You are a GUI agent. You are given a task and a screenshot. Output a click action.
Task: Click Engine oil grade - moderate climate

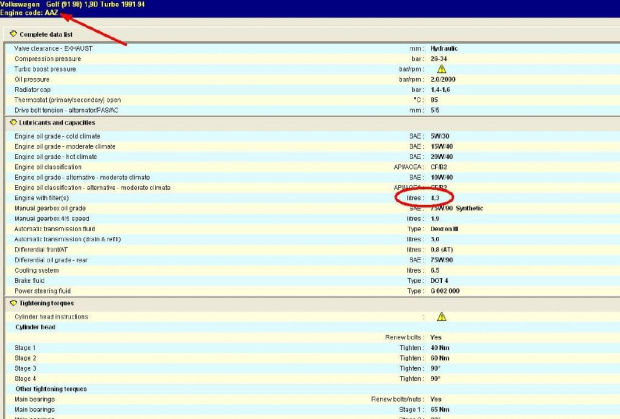pyautogui.click(x=65, y=146)
